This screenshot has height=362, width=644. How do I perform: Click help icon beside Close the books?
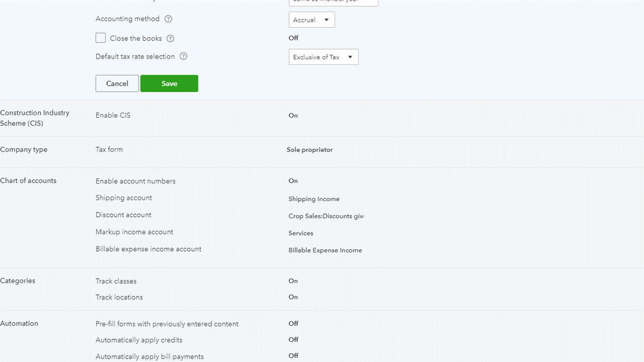coord(170,39)
